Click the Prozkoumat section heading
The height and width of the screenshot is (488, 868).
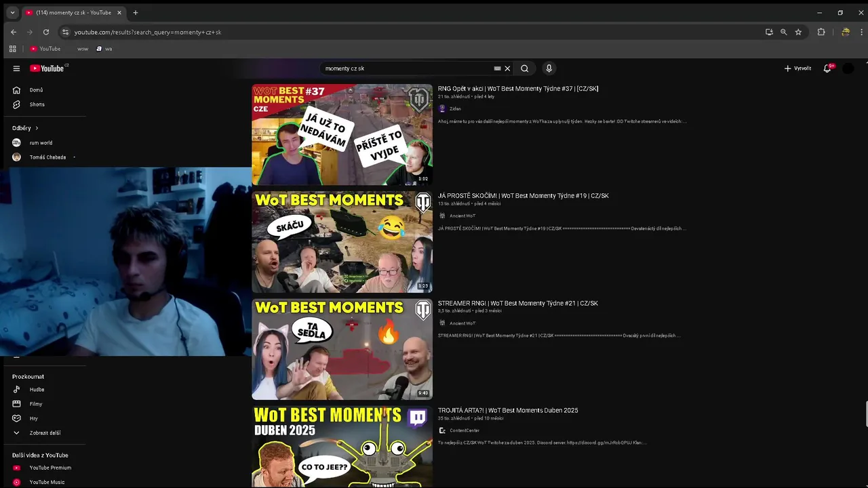(28, 377)
